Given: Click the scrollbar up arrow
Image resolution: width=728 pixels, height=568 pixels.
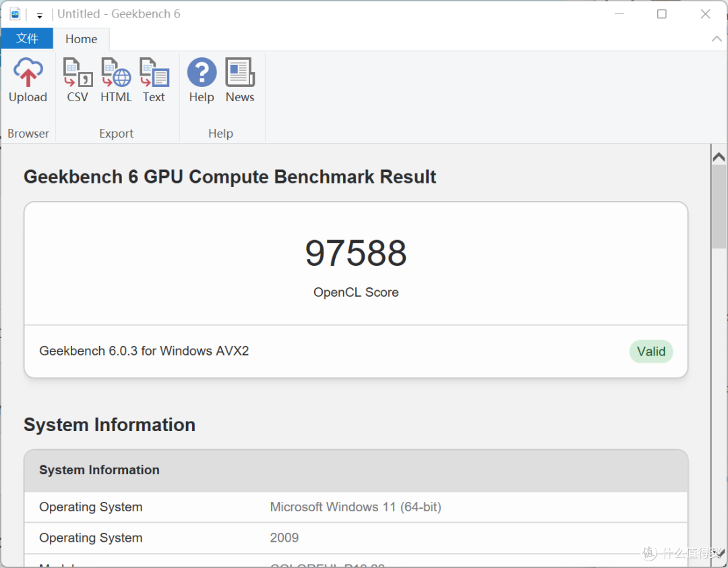Looking at the screenshot, I should 719,157.
